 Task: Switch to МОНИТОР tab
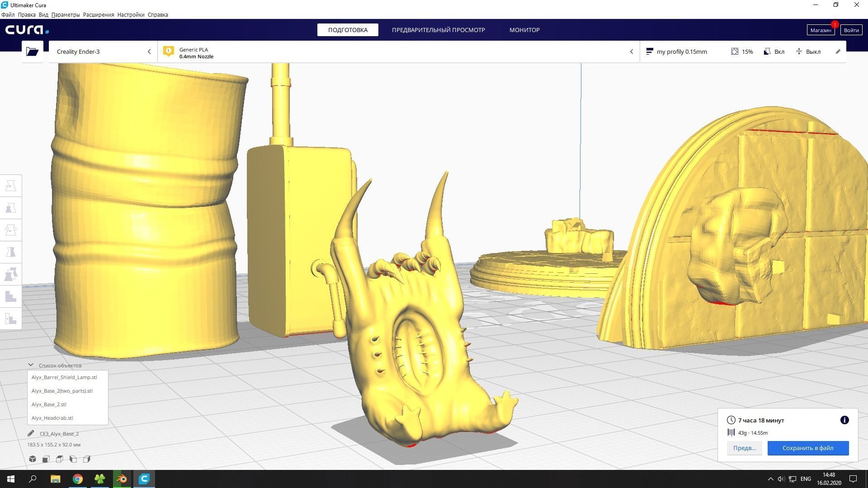[x=524, y=30]
